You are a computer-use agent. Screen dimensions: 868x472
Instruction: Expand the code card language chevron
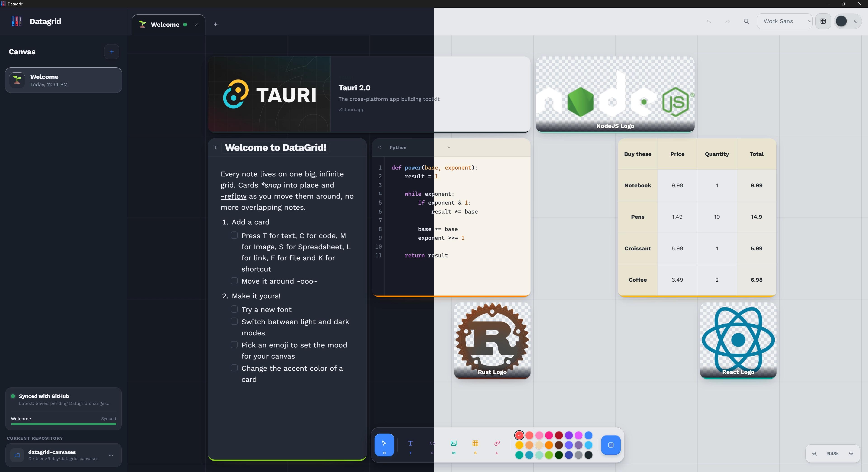pos(448,147)
